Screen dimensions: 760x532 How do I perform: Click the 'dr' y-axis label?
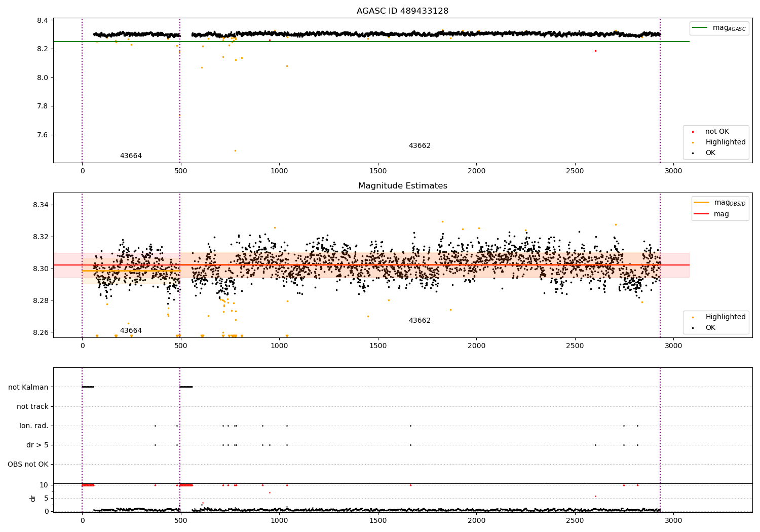click(33, 498)
